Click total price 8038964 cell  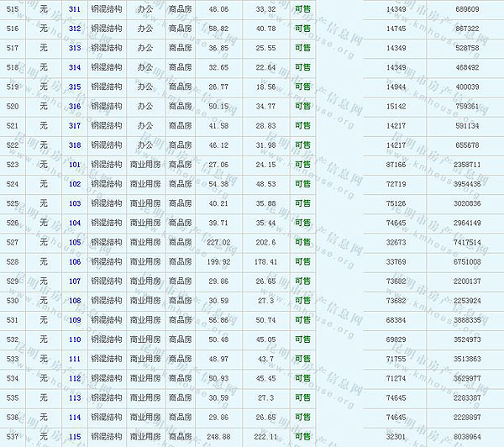[x=467, y=437]
